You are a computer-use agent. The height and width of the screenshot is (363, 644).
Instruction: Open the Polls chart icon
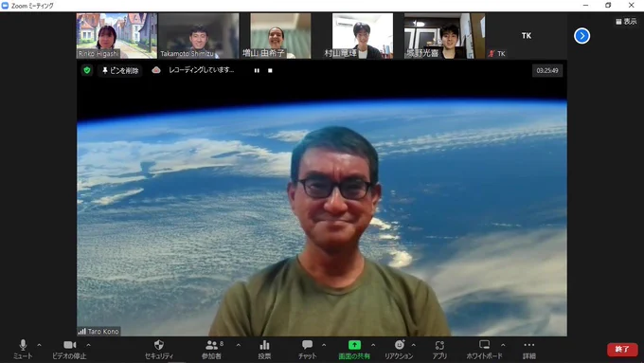pos(264,350)
